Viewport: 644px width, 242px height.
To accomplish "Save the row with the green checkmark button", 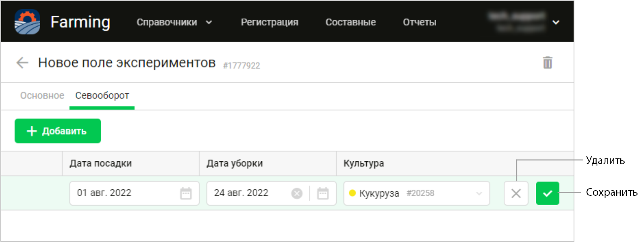I will click(x=548, y=193).
